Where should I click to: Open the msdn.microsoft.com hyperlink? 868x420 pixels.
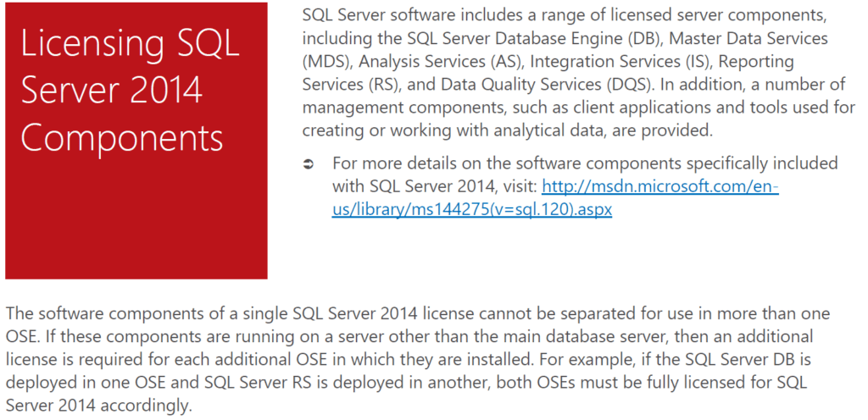tap(659, 187)
